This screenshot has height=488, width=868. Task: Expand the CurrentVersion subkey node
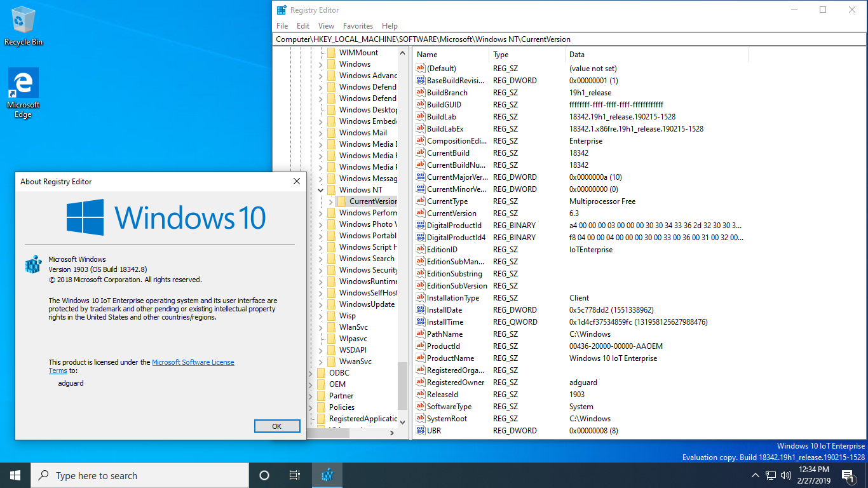pyautogui.click(x=331, y=201)
